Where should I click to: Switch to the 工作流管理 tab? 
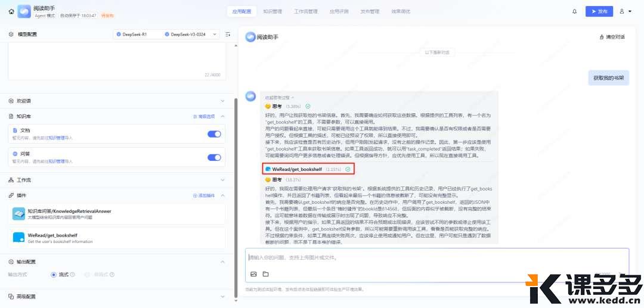(x=306, y=11)
